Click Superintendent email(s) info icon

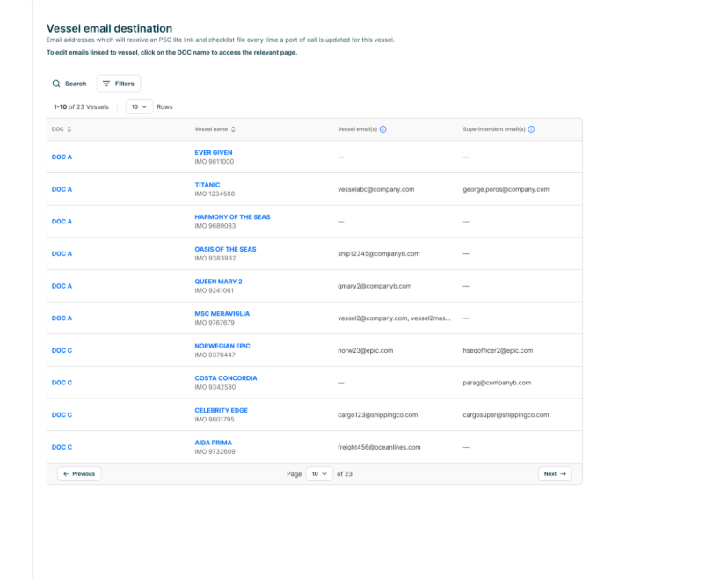click(x=532, y=129)
